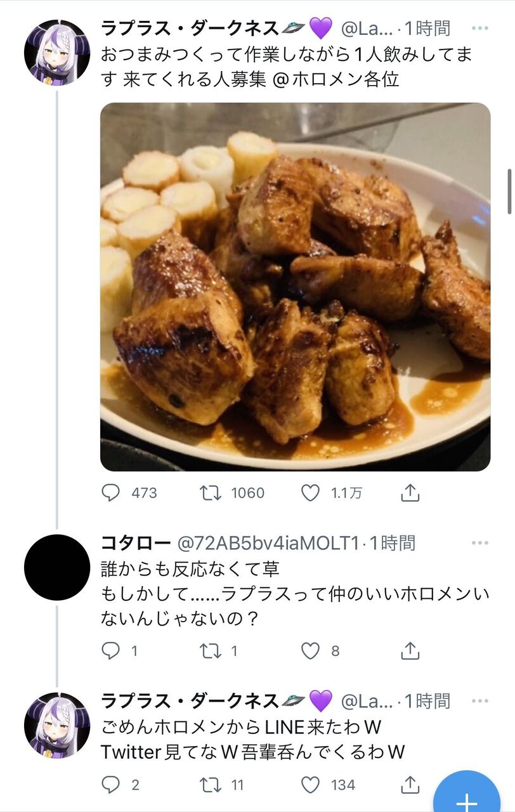Reply to the food photo tweet
This screenshot has height=812, width=515.
pyautogui.click(x=111, y=493)
